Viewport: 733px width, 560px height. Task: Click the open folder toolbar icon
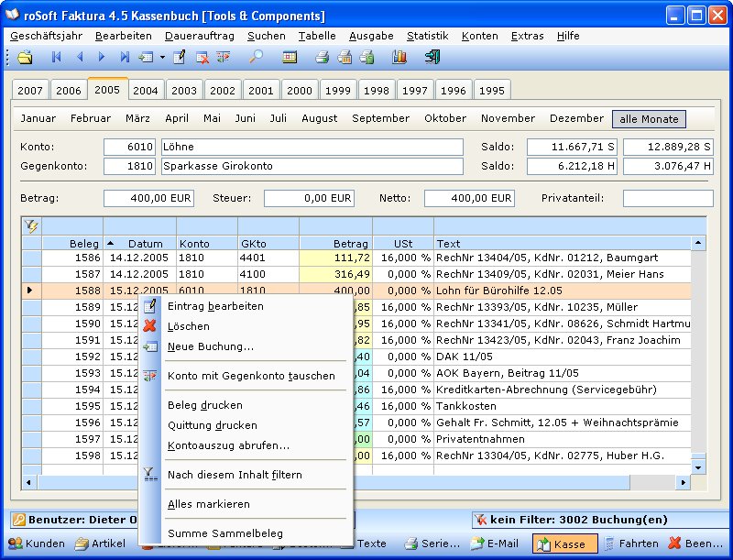pyautogui.click(x=25, y=58)
